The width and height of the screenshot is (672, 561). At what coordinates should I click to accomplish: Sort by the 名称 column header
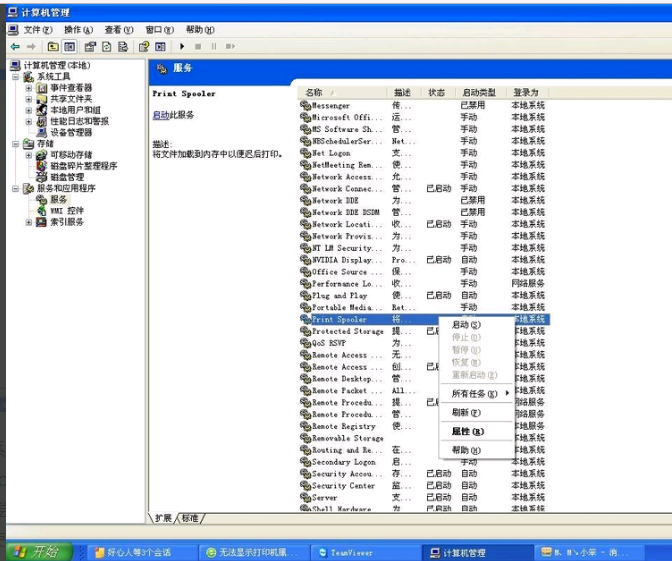pos(342,92)
